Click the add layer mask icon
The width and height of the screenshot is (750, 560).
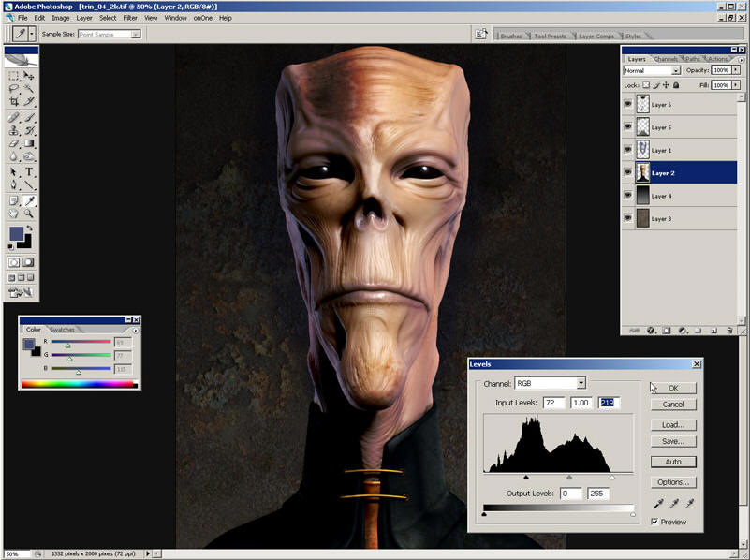pyautogui.click(x=667, y=330)
